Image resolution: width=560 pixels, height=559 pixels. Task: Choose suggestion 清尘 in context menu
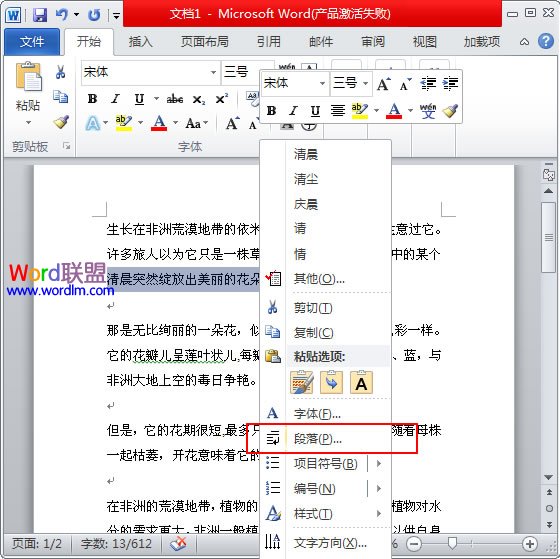pyautogui.click(x=306, y=179)
